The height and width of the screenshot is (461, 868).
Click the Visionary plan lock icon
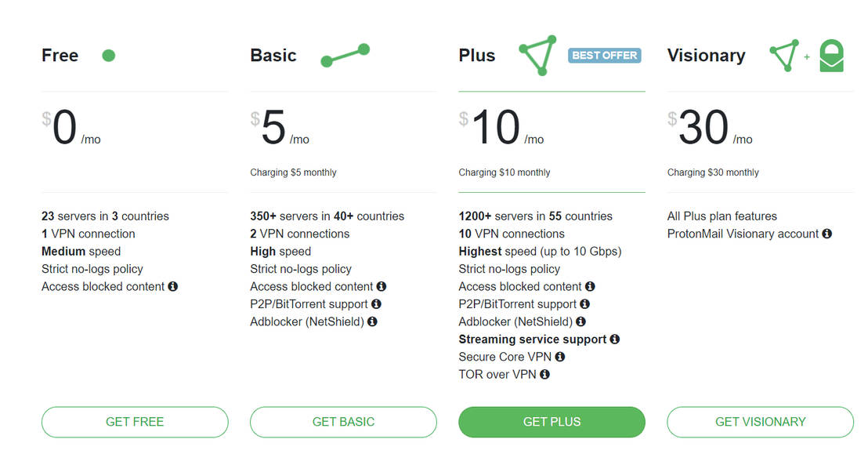831,57
